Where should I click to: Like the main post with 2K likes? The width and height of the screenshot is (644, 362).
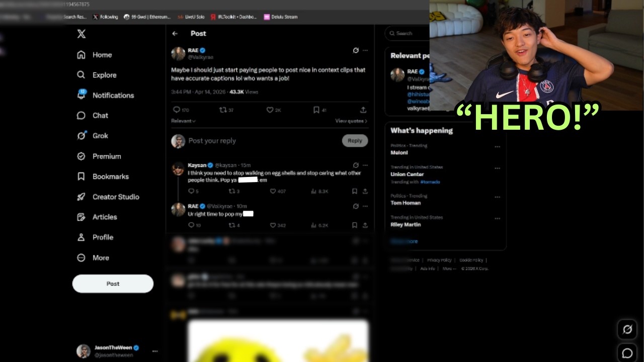(270, 110)
